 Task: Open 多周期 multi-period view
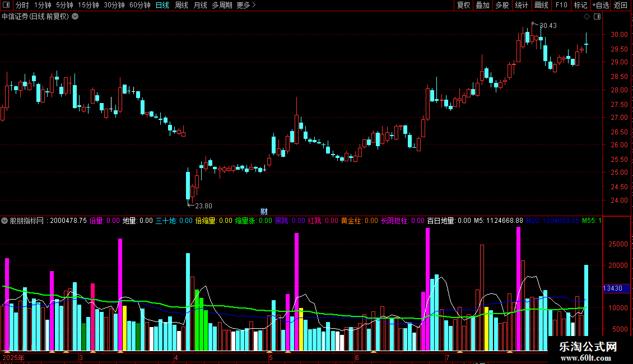(222, 5)
